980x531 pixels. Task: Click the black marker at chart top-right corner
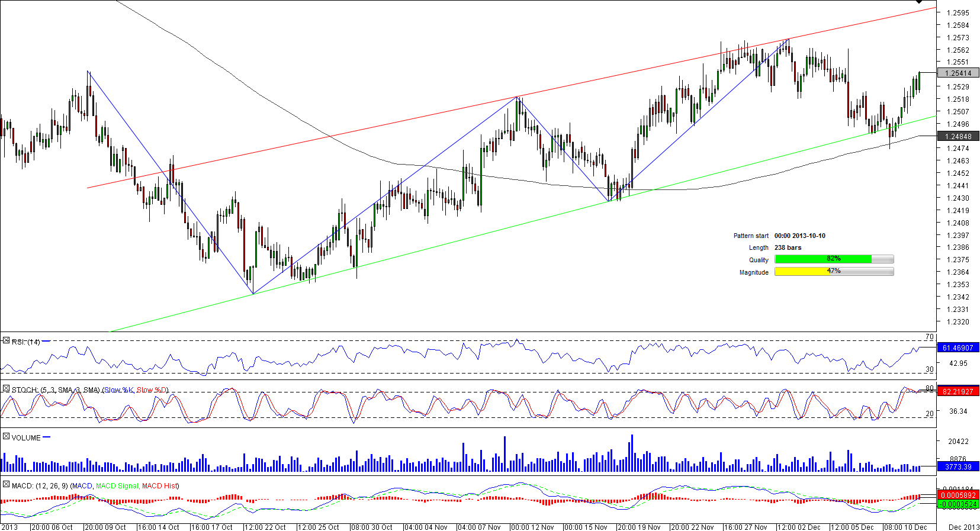[918, 2]
